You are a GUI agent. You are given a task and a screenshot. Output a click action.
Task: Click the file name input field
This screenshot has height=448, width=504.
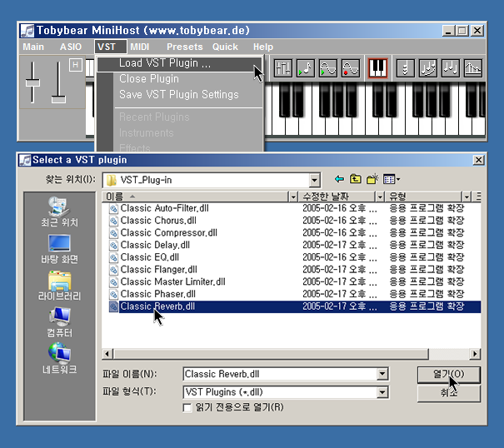click(280, 374)
